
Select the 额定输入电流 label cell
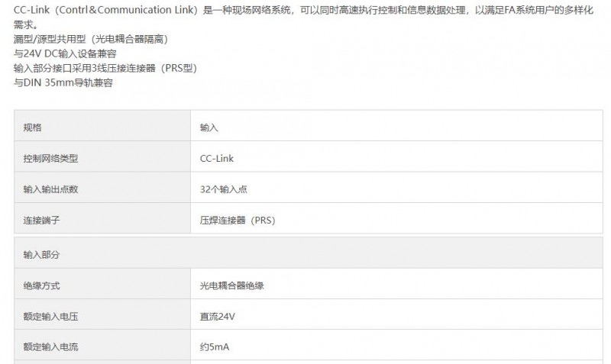tap(102, 345)
